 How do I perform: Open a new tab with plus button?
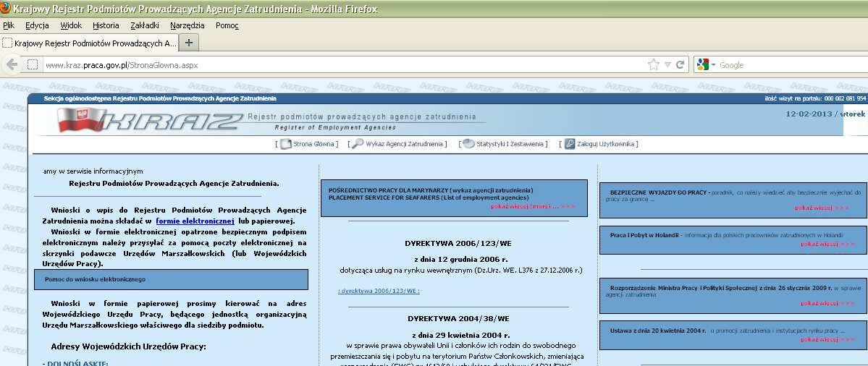point(189,43)
